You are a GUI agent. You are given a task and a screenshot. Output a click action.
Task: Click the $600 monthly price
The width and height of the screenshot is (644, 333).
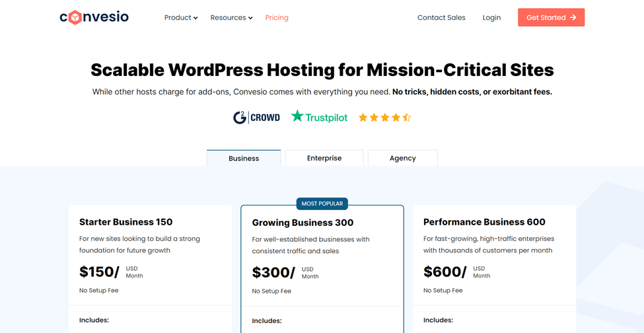pos(445,272)
